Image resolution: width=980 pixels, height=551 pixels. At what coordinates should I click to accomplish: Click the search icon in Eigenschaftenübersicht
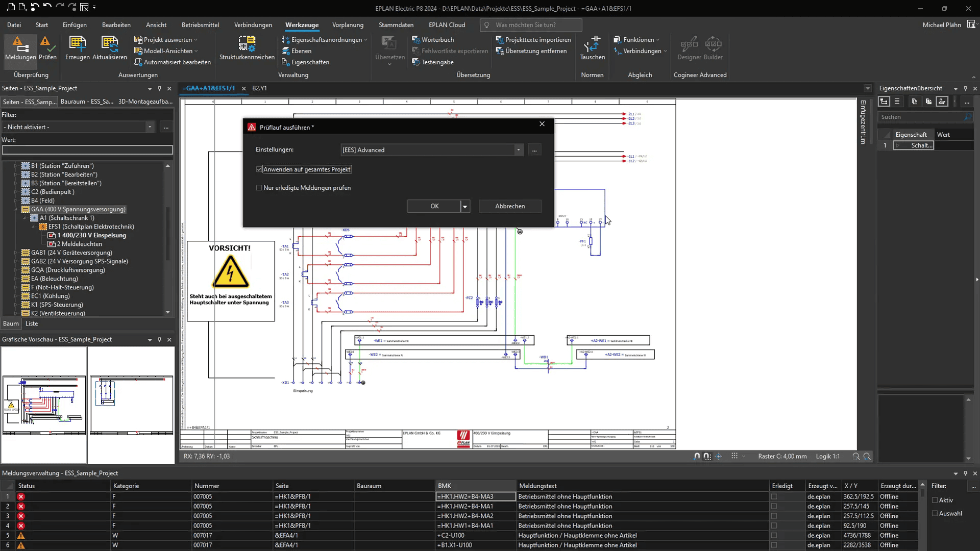[x=967, y=117]
